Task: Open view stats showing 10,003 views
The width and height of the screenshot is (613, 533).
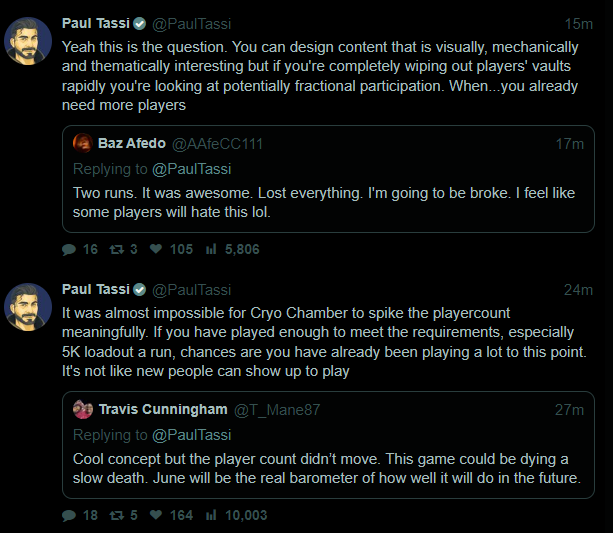Action: pyautogui.click(x=211, y=515)
